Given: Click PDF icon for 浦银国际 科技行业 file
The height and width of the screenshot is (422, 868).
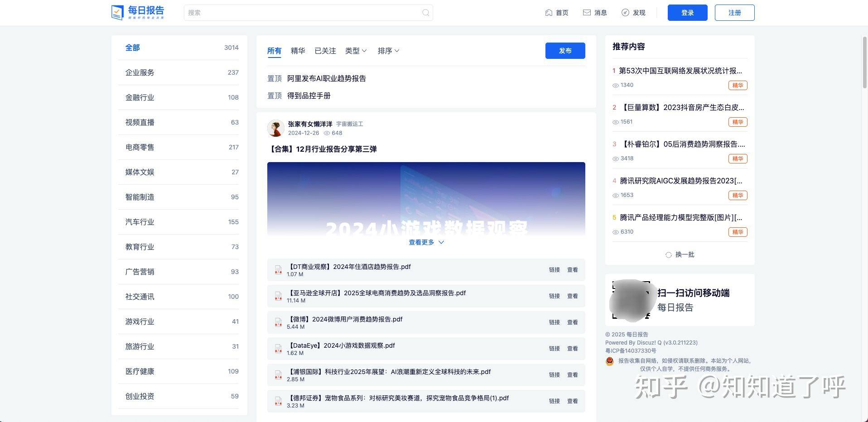Looking at the screenshot, I should pyautogui.click(x=278, y=375).
